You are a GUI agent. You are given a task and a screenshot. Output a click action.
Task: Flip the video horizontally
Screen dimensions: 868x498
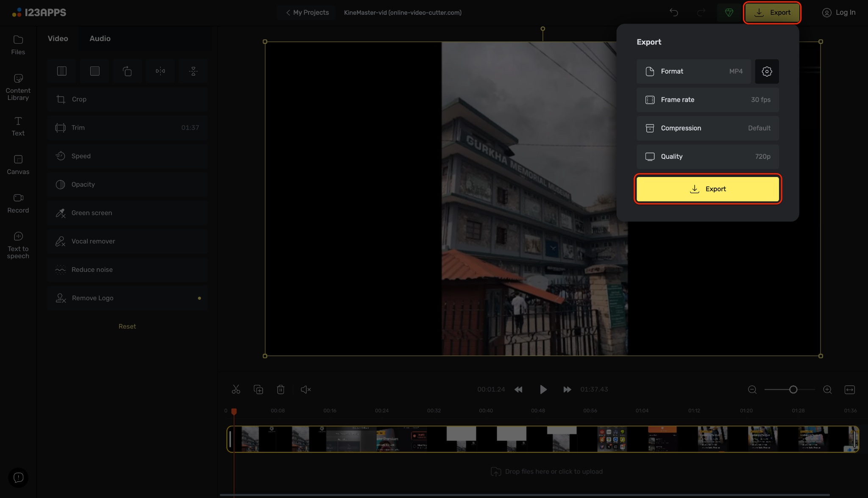[x=160, y=71]
